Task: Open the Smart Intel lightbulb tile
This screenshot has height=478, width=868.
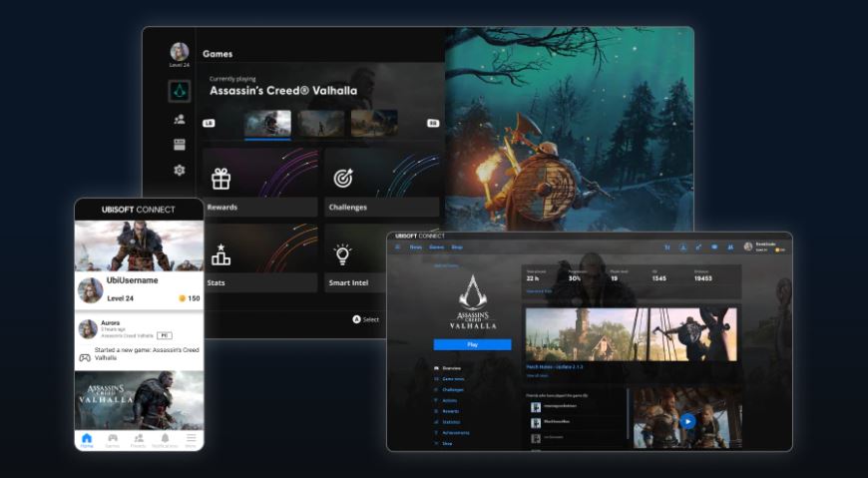Action: (x=355, y=258)
